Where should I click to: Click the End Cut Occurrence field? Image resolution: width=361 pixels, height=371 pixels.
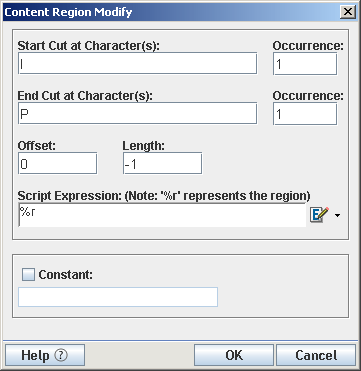(x=305, y=114)
